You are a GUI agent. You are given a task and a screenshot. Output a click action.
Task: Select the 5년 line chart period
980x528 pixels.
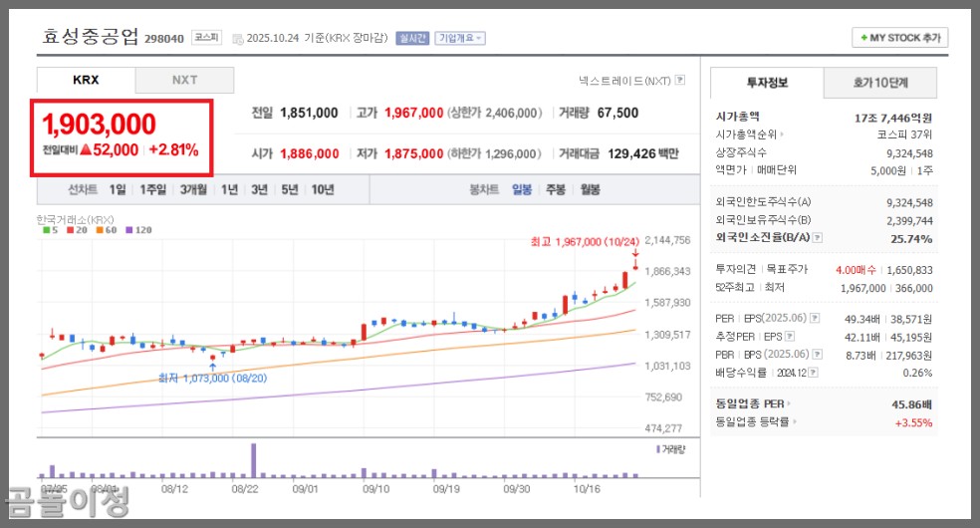[x=290, y=189]
